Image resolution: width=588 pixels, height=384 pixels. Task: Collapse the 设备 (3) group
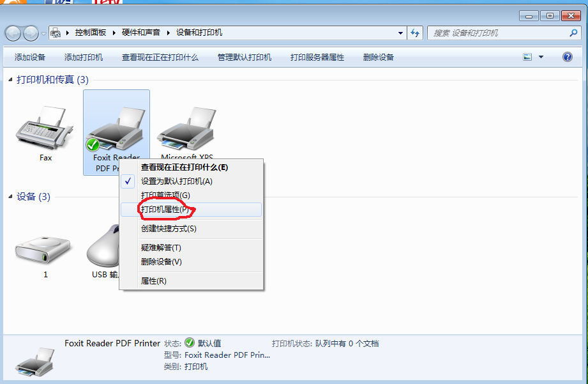pos(10,196)
